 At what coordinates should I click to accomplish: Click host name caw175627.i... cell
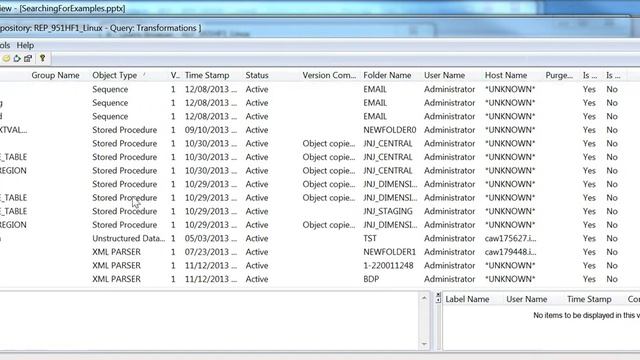[x=511, y=238]
